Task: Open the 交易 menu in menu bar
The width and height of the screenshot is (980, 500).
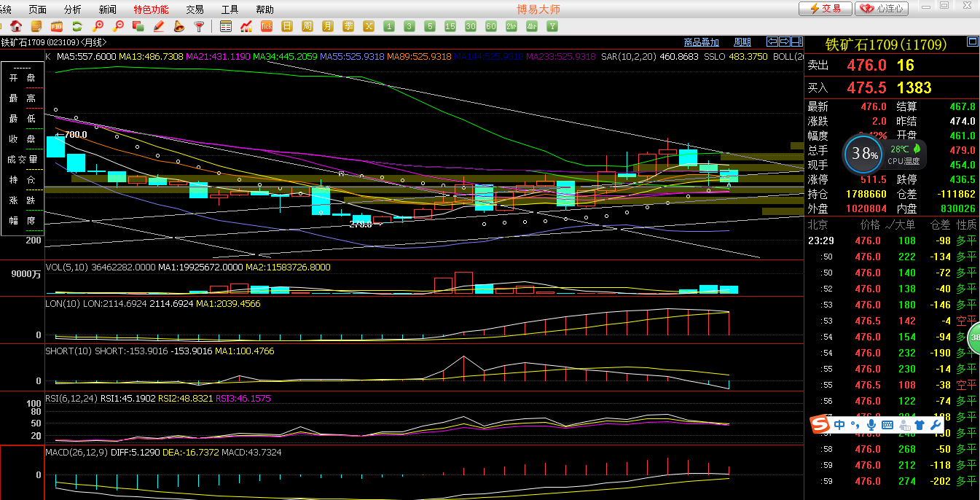Action: coord(195,9)
